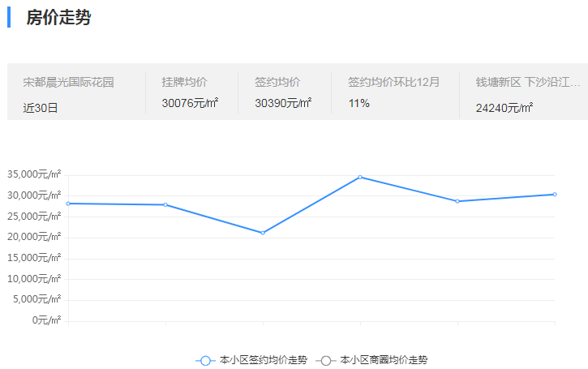Click the 30076元/㎡ listing price value
Viewport: 588px width, 369px height.
click(191, 103)
